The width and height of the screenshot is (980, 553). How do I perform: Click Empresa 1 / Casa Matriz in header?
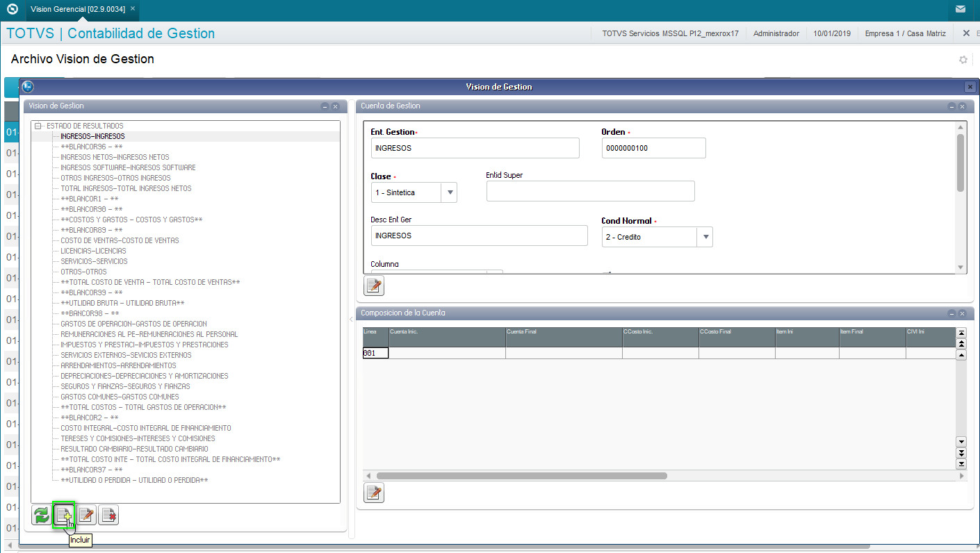coord(905,33)
